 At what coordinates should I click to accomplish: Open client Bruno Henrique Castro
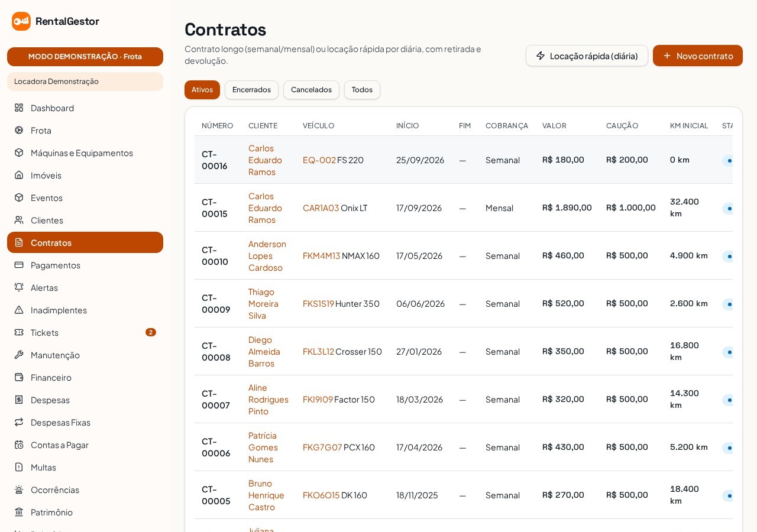(266, 495)
